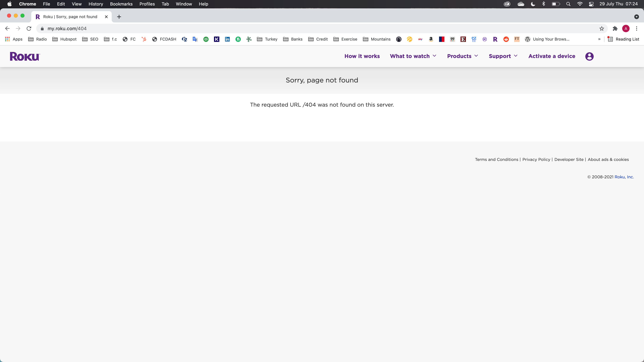The width and height of the screenshot is (644, 362).
Task: Expand the What to watch menu
Action: click(413, 56)
